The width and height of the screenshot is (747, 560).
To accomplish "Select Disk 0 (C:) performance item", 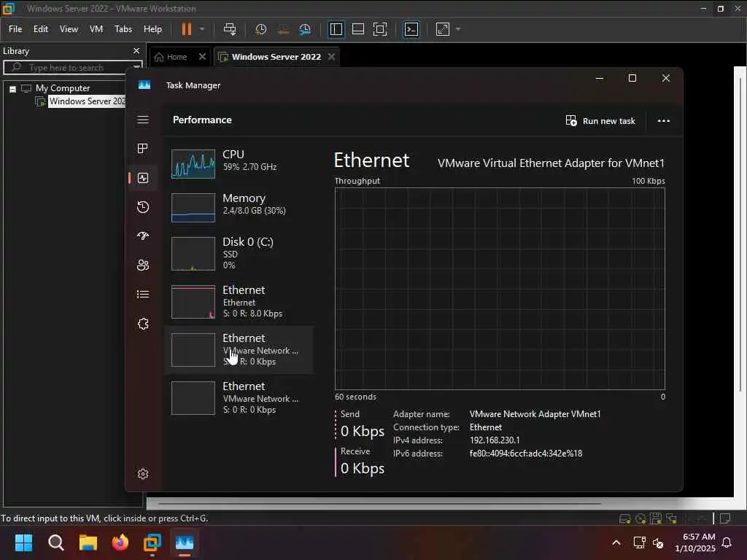I will [239, 252].
